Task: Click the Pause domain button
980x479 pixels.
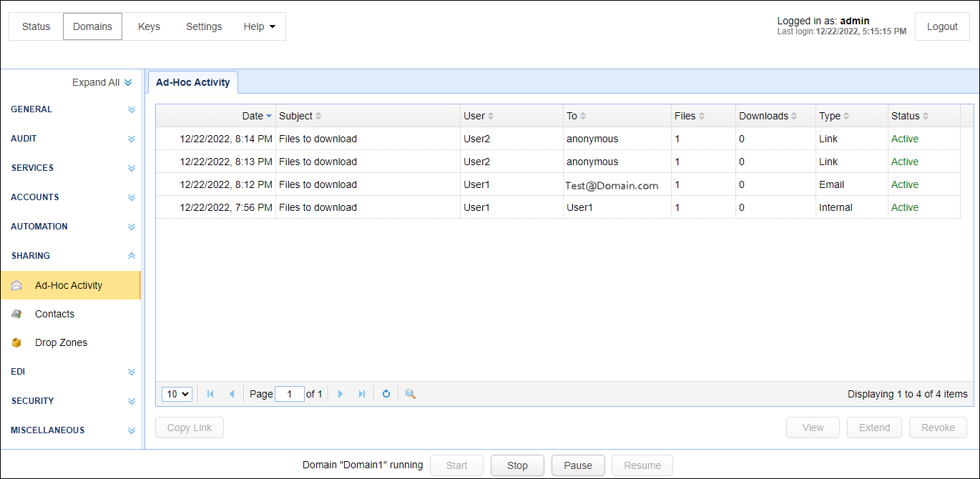Action: point(578,465)
